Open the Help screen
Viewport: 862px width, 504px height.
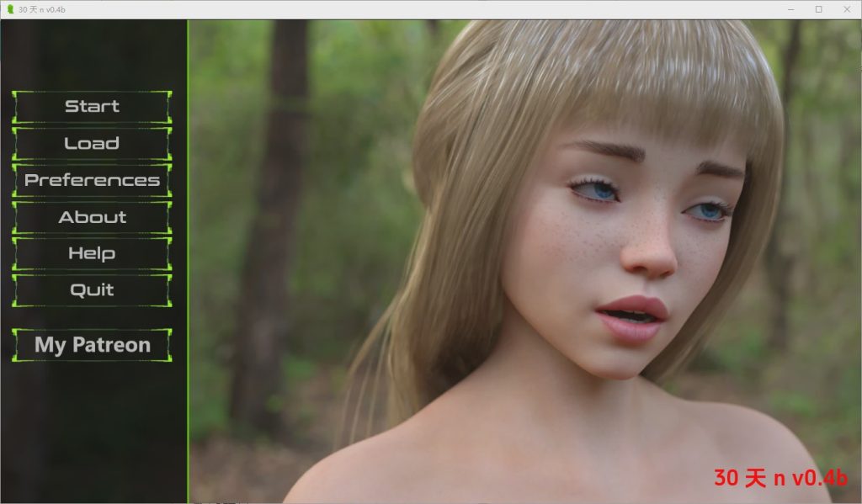92,253
